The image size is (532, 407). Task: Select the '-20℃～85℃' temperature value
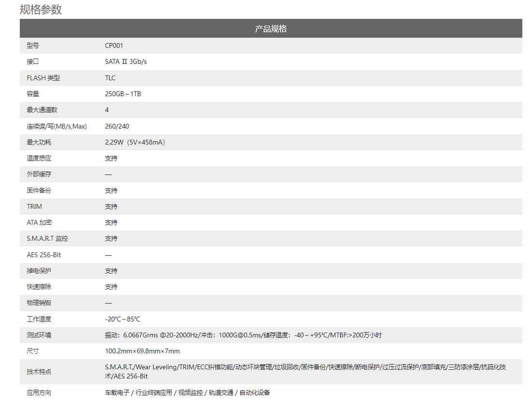(x=122, y=319)
